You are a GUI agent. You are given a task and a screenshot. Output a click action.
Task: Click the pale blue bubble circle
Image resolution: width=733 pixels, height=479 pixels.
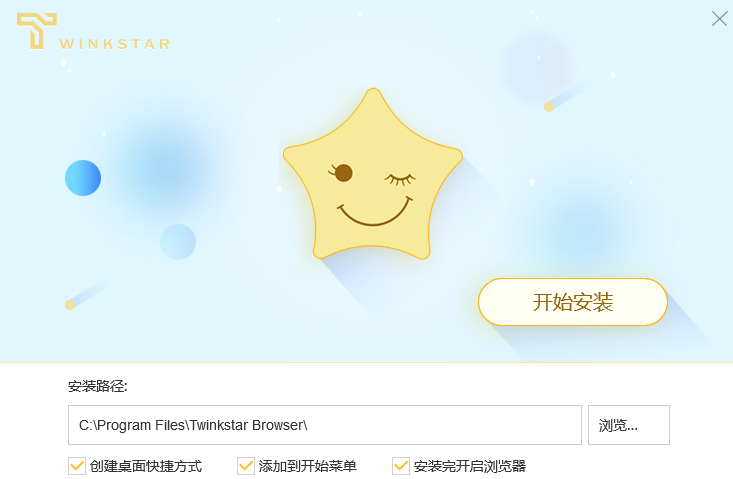pos(178,242)
